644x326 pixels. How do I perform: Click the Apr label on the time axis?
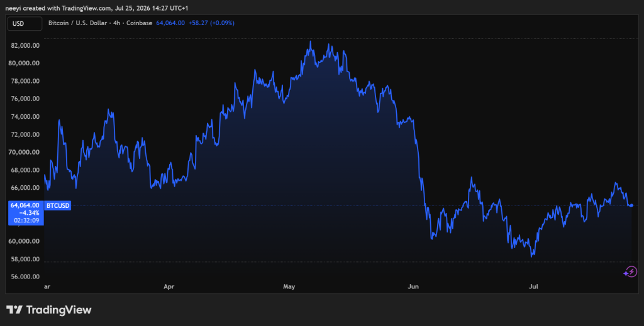click(169, 286)
